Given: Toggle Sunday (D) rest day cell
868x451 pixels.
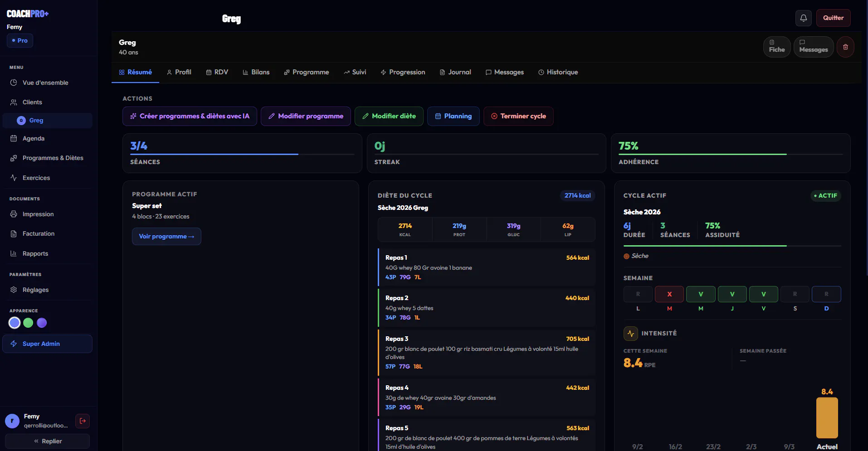Looking at the screenshot, I should pyautogui.click(x=826, y=294).
